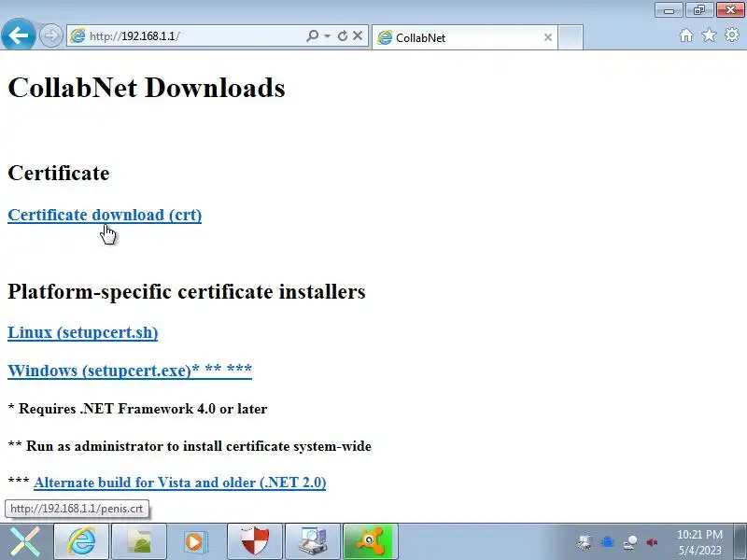Click the 'Run as administrator' note text

click(190, 446)
